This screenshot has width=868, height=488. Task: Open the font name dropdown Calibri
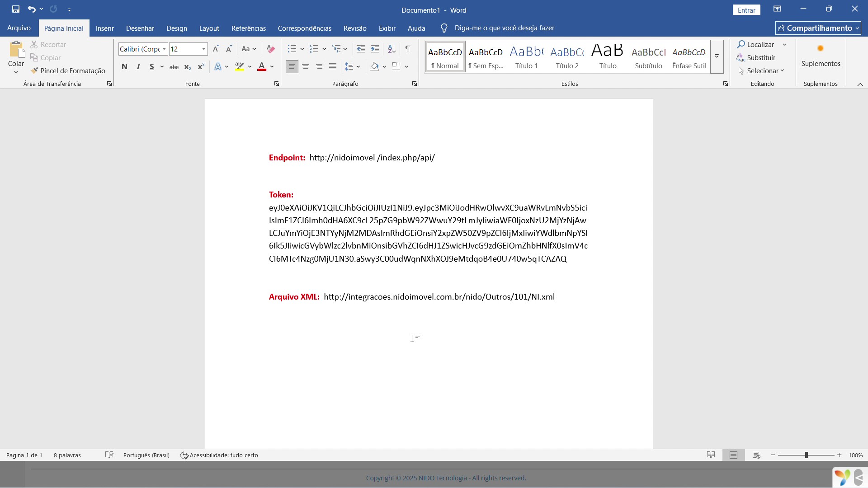tap(164, 49)
